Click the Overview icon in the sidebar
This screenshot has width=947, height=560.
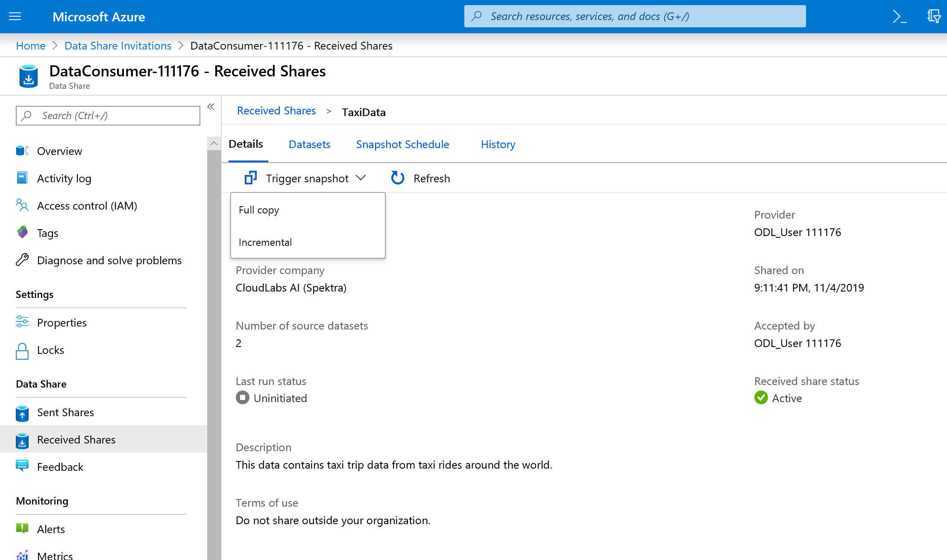click(22, 150)
